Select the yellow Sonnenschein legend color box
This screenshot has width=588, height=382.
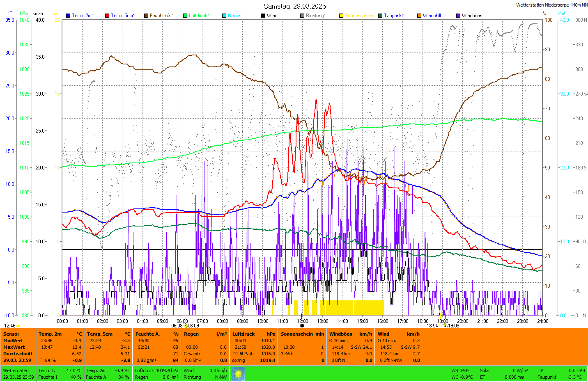click(341, 16)
